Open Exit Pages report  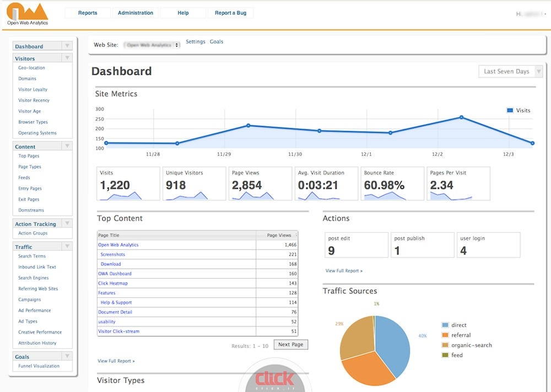tap(29, 199)
